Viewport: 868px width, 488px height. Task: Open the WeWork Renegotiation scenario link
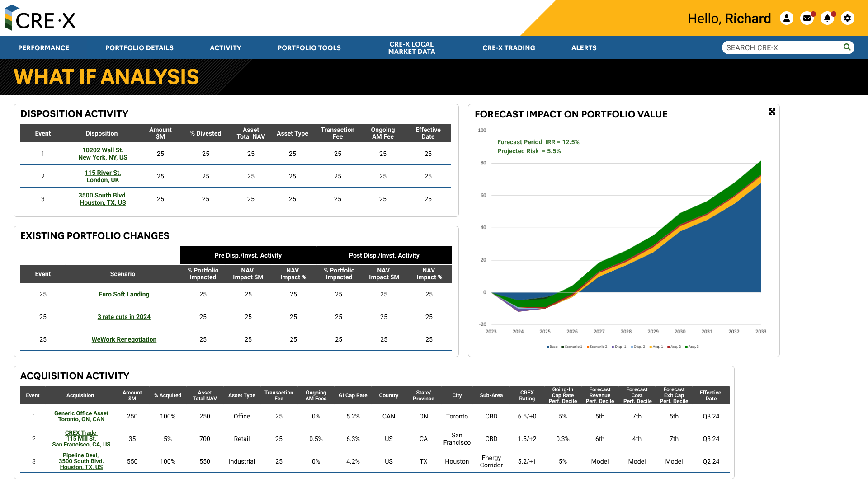(124, 339)
